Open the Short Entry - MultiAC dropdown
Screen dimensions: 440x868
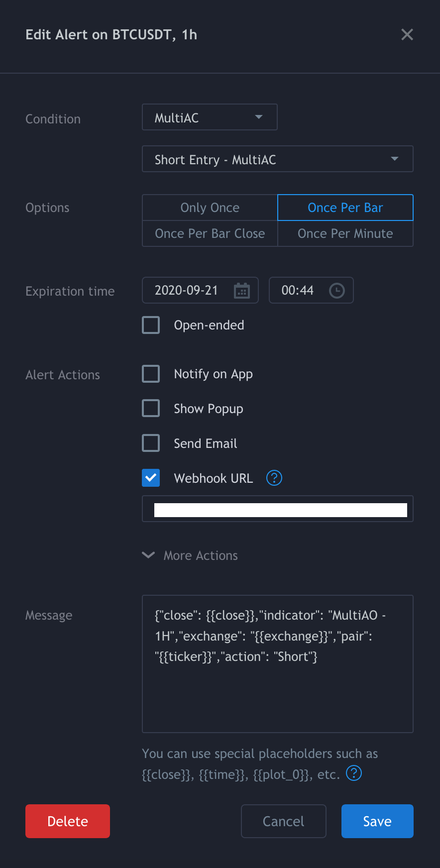pyautogui.click(x=277, y=159)
